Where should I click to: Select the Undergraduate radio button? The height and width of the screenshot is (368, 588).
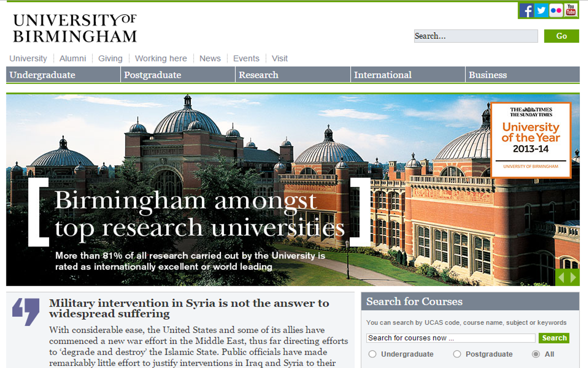coord(373,354)
